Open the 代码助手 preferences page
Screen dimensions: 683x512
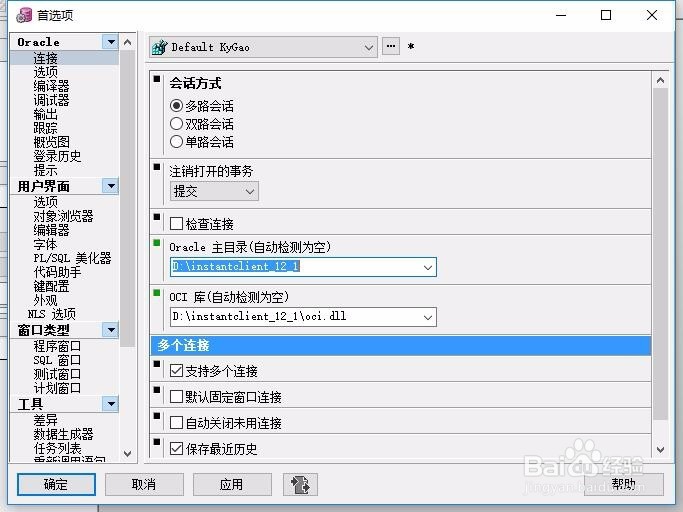pos(57,272)
